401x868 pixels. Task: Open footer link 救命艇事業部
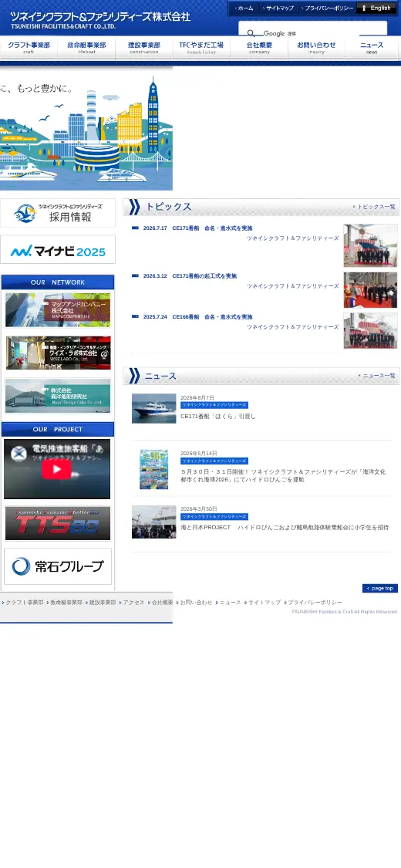pyautogui.click(x=66, y=603)
